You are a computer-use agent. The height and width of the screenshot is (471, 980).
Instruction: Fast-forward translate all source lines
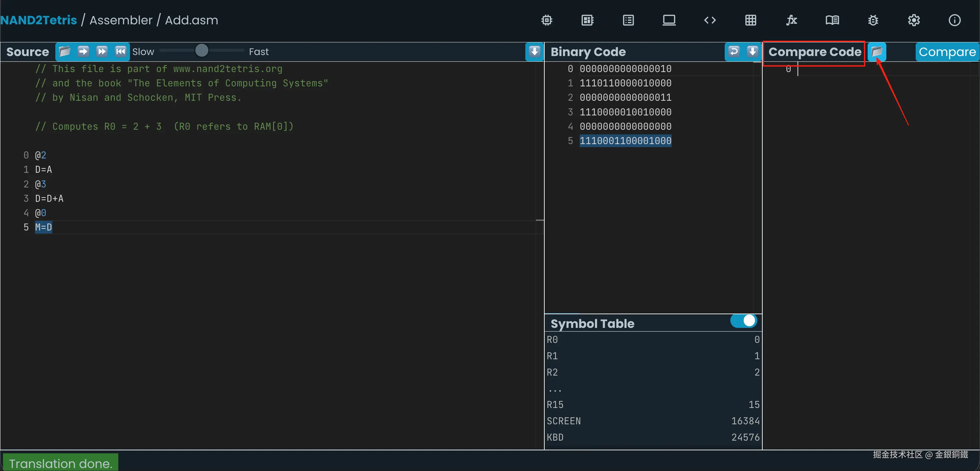point(102,51)
